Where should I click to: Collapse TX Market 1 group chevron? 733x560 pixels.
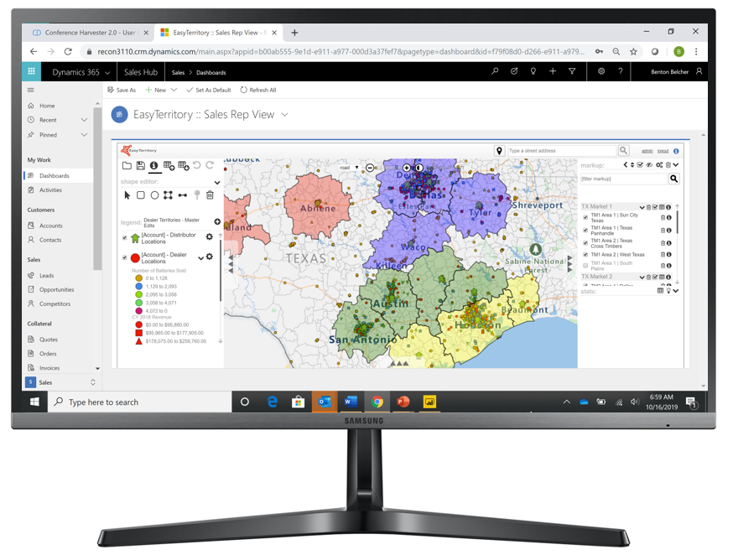tap(642, 207)
